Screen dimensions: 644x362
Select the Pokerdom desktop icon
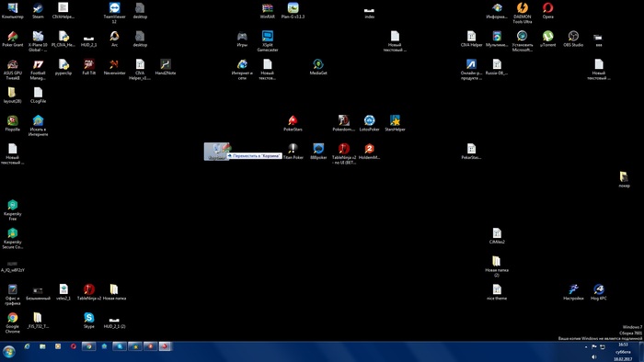click(x=344, y=124)
